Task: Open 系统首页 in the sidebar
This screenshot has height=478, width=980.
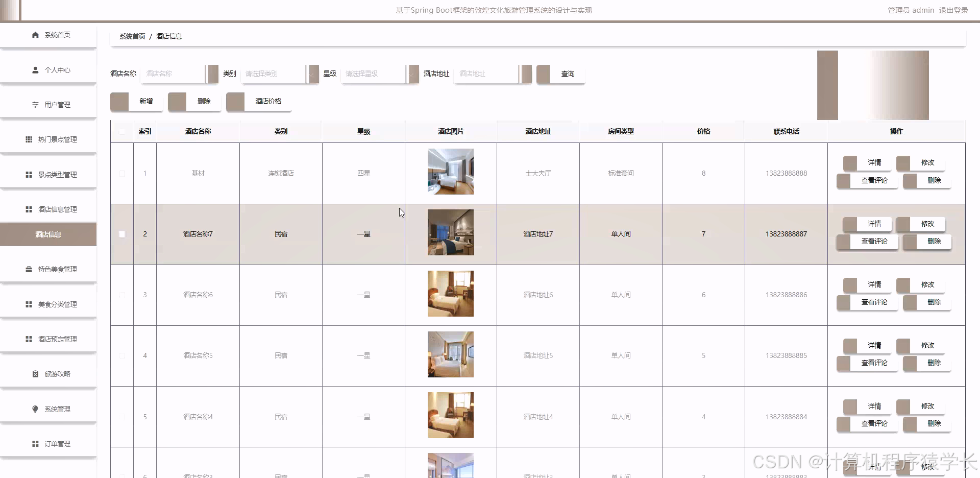Action: pos(48,35)
